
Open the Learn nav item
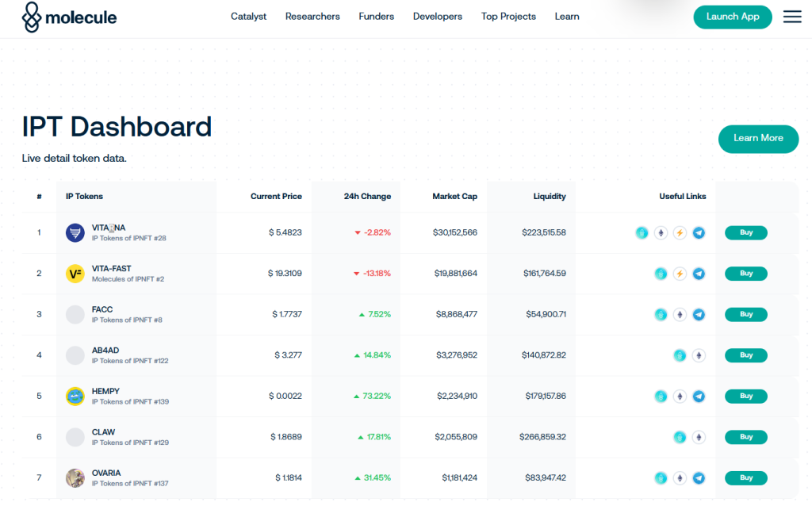click(x=567, y=17)
